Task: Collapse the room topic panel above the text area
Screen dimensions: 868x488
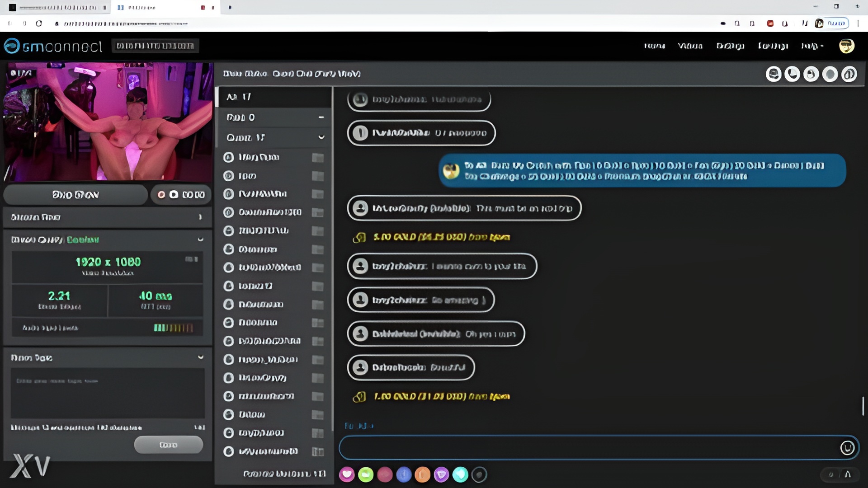Action: tap(200, 357)
